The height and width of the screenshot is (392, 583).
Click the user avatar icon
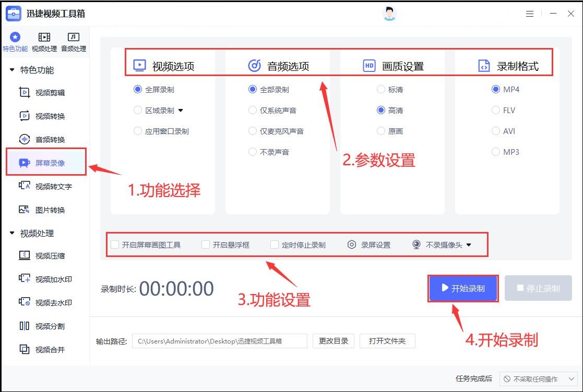(x=389, y=14)
